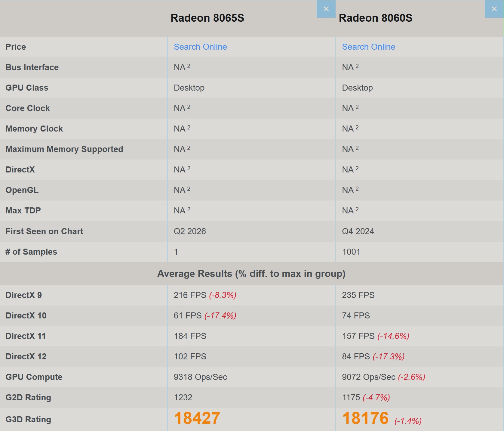This screenshot has width=504, height=431.
Task: Click the Average Results section header
Action: point(251,274)
